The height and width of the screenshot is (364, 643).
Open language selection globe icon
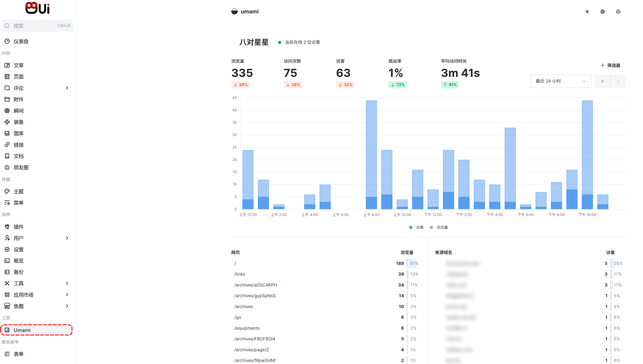click(603, 12)
